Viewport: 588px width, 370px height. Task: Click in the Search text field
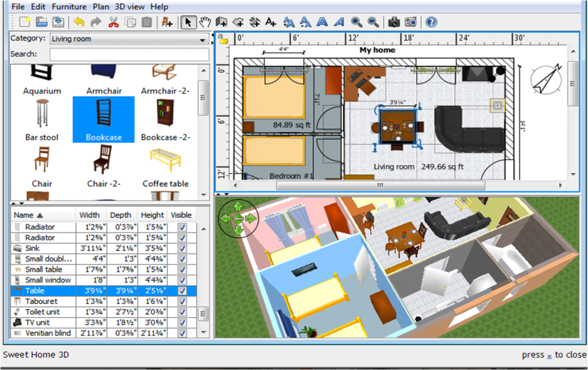coord(129,54)
